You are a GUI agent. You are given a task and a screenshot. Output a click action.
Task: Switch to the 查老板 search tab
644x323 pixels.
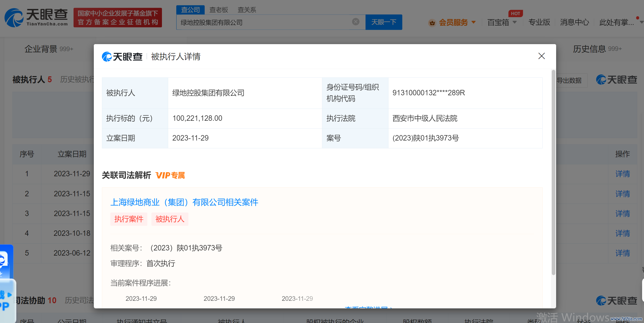coord(219,10)
